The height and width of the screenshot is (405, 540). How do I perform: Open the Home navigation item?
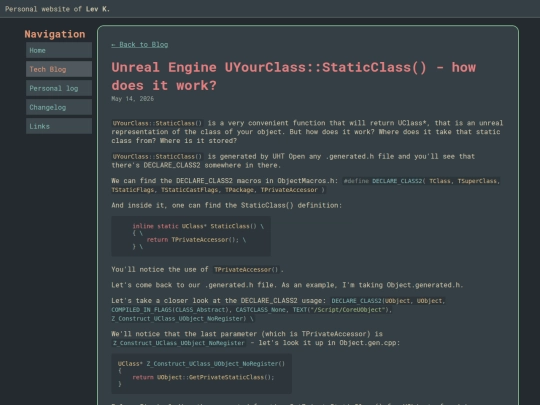click(59, 50)
